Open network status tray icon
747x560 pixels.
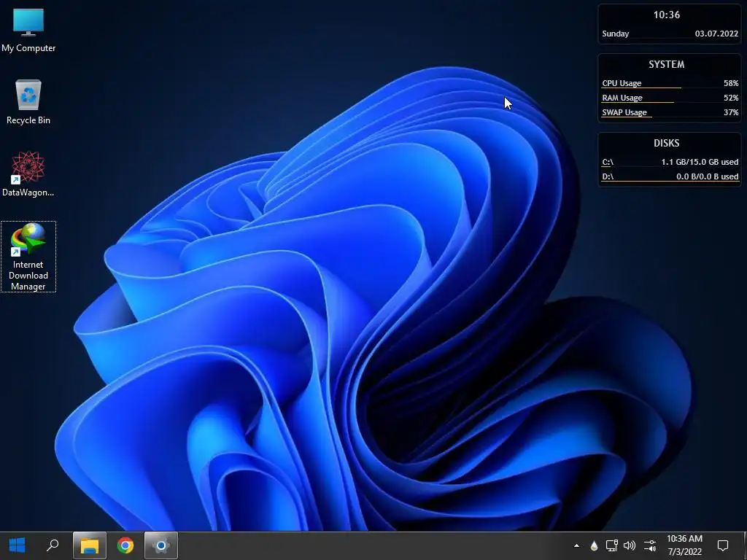pos(612,545)
